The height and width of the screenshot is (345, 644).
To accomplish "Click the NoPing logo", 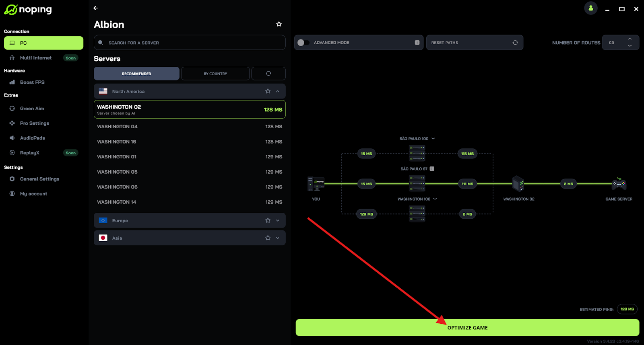I will 28,9.
